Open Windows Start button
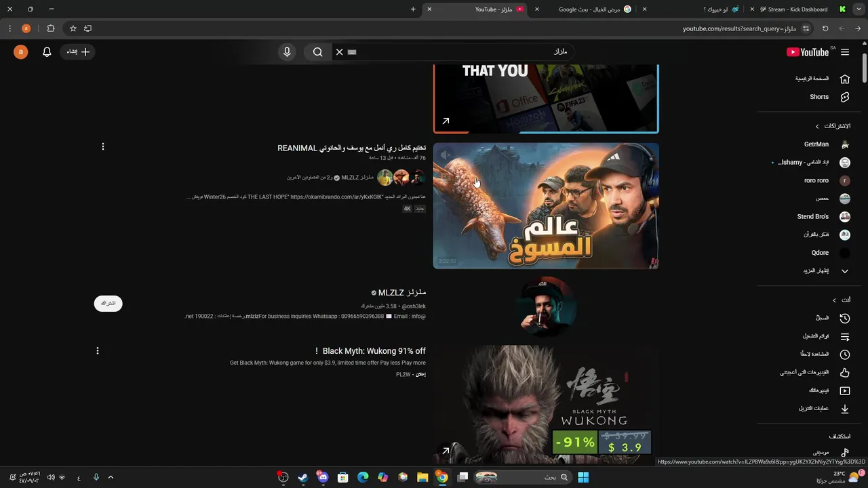The width and height of the screenshot is (868, 488). point(583,477)
